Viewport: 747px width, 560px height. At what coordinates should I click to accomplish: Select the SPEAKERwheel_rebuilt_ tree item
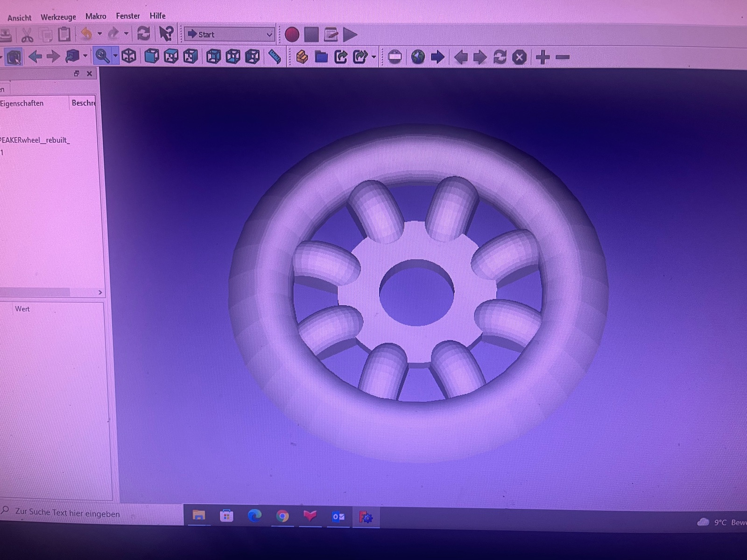tap(35, 140)
